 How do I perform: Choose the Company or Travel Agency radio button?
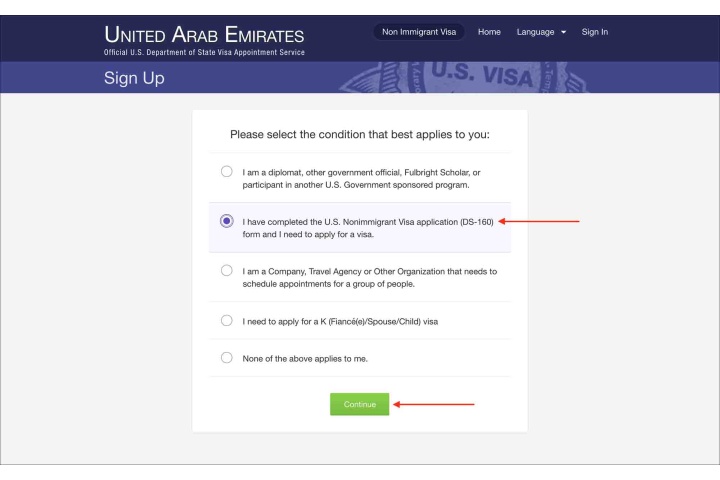(x=226, y=271)
